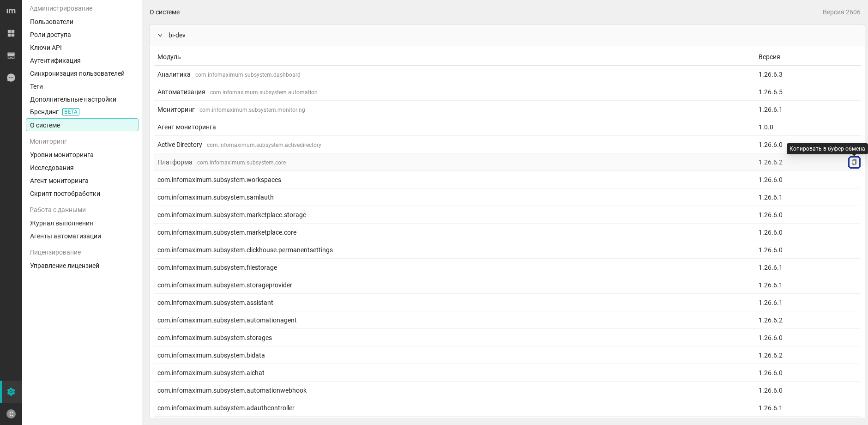Click version 1.26.6.0 of Active Directory

771,145
